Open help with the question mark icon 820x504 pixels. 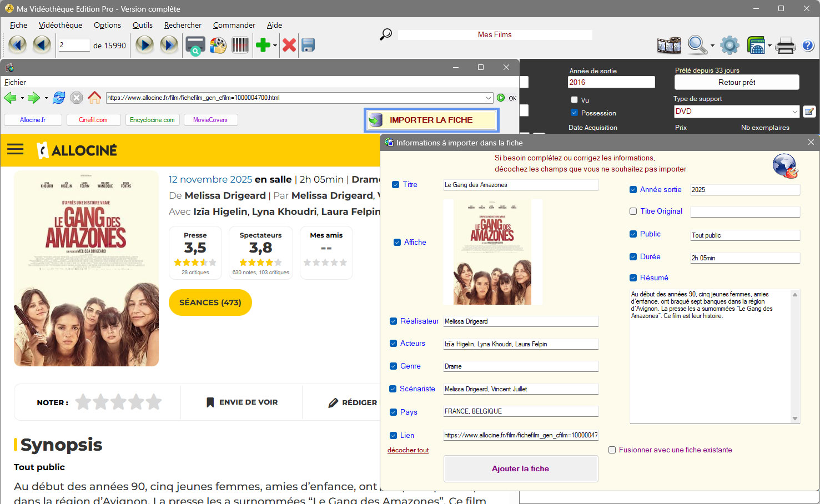[808, 45]
